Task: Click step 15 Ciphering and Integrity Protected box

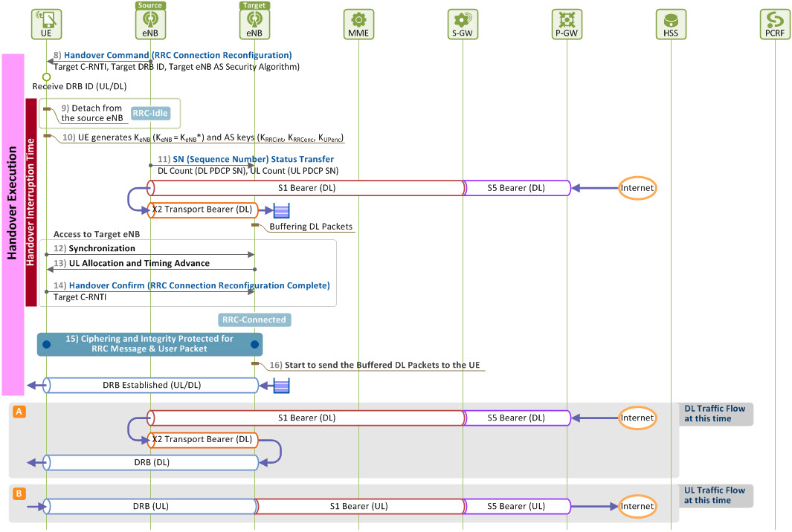Action: 149,344
